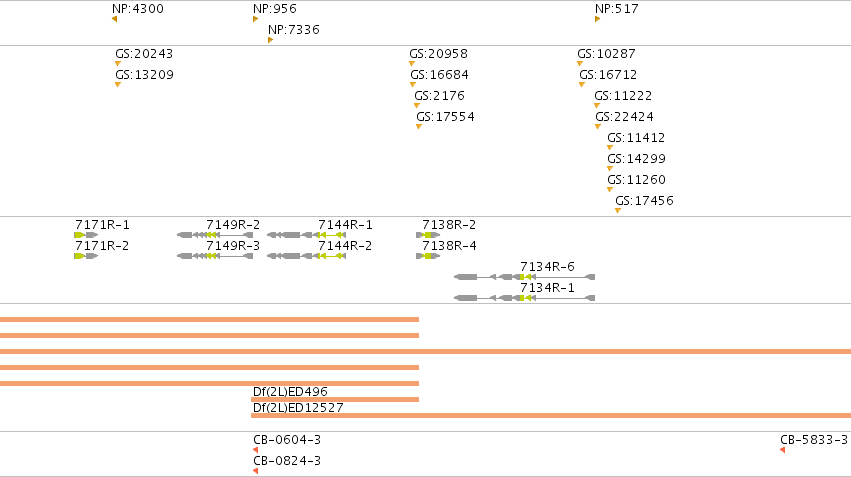Click the triangle marker below GS:17554

(419, 126)
